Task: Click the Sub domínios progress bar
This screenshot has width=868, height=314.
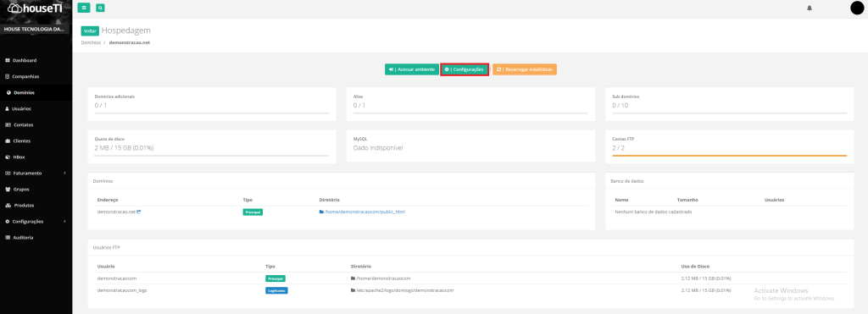Action: tap(729, 113)
